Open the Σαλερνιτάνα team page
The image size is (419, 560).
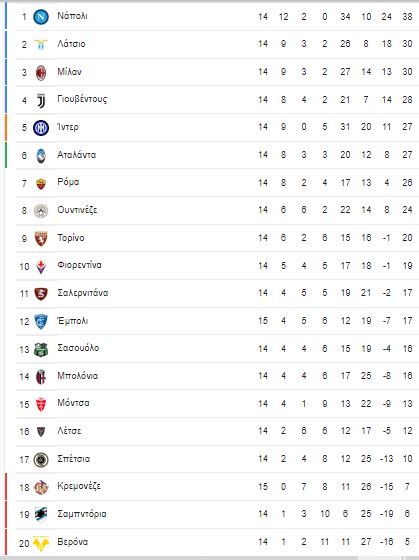tap(83, 293)
